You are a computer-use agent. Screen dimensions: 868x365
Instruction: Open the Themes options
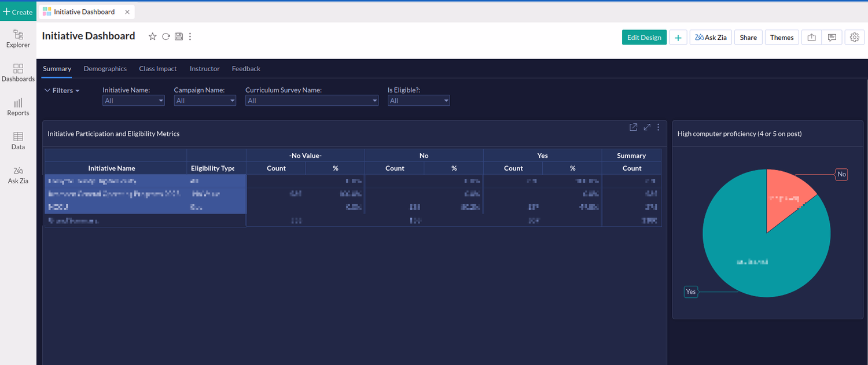point(782,37)
